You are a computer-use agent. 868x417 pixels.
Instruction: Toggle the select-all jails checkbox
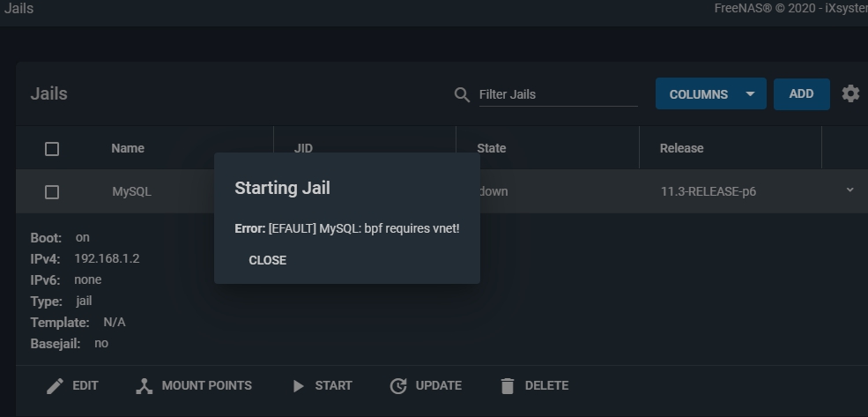click(52, 148)
